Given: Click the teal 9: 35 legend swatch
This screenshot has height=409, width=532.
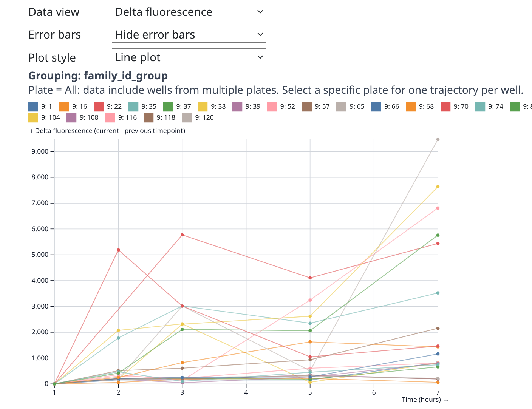Looking at the screenshot, I should click(133, 106).
